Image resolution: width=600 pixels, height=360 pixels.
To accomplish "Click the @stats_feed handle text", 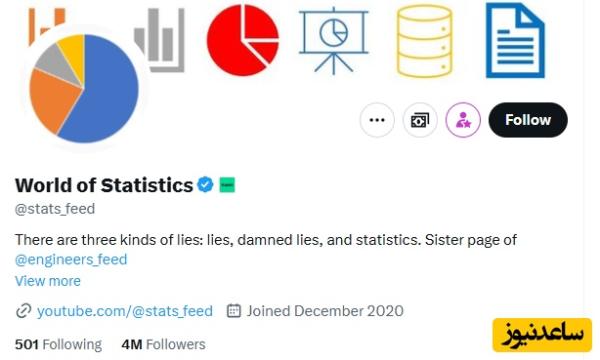I will coord(55,209).
